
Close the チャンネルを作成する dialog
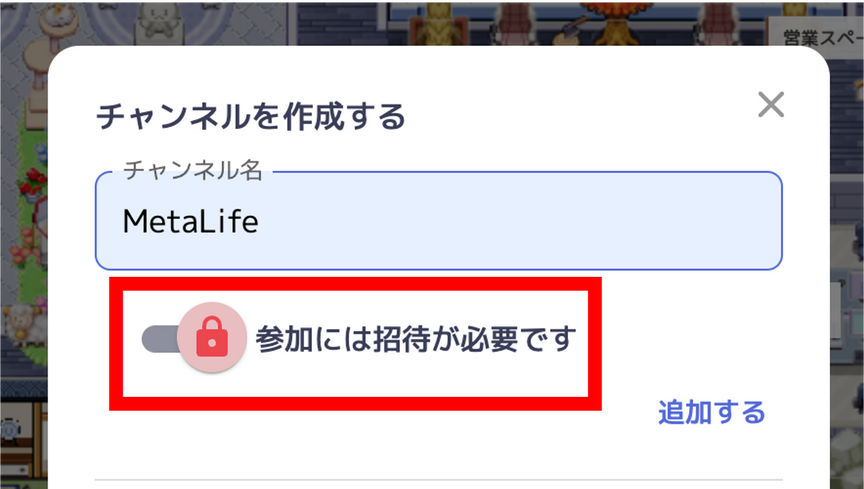click(770, 104)
